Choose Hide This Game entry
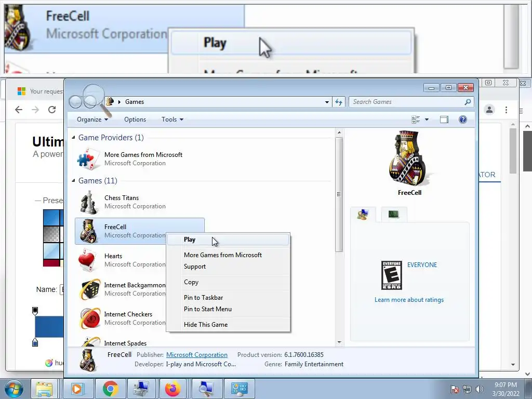532x399 pixels. [x=206, y=325]
